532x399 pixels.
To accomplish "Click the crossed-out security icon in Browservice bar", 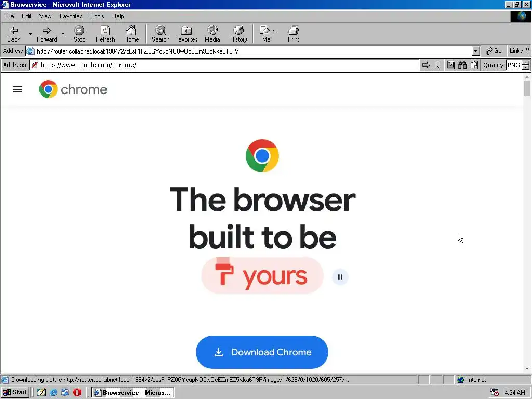I will (35, 65).
